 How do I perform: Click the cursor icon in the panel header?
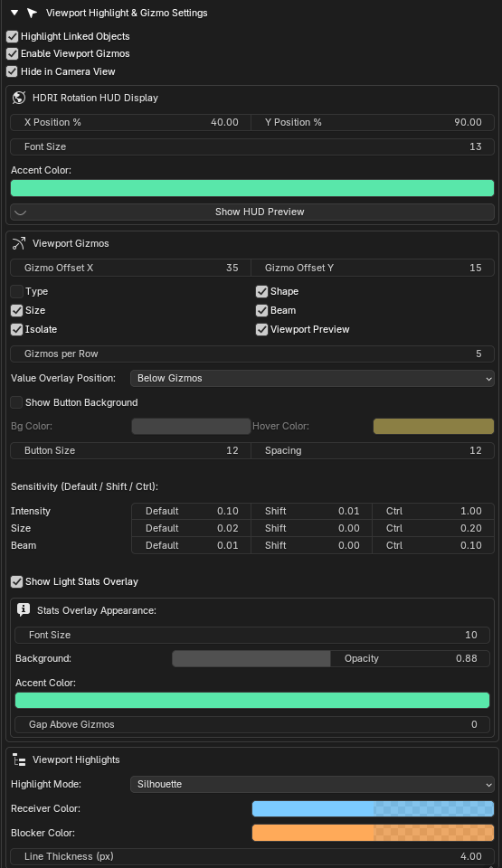pyautogui.click(x=33, y=13)
